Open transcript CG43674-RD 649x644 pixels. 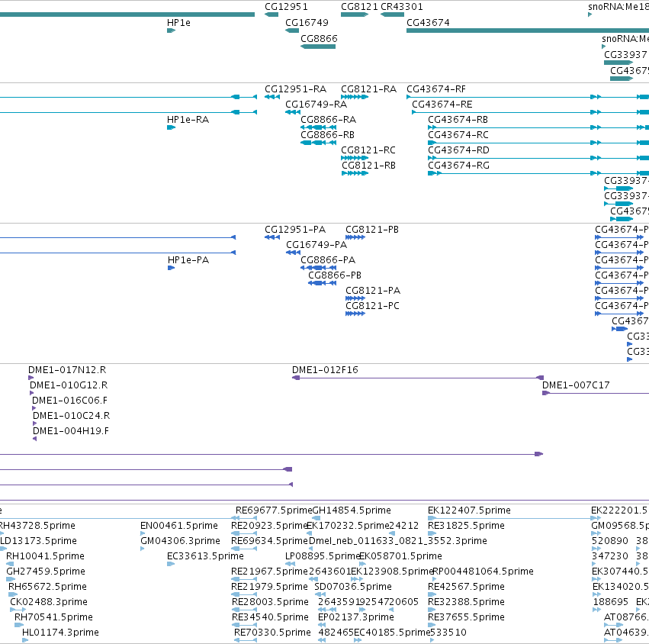(458, 150)
